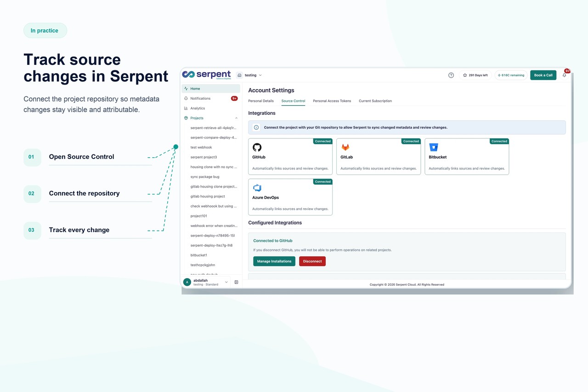
Task: Open the sync package bug project
Action: tap(205, 177)
